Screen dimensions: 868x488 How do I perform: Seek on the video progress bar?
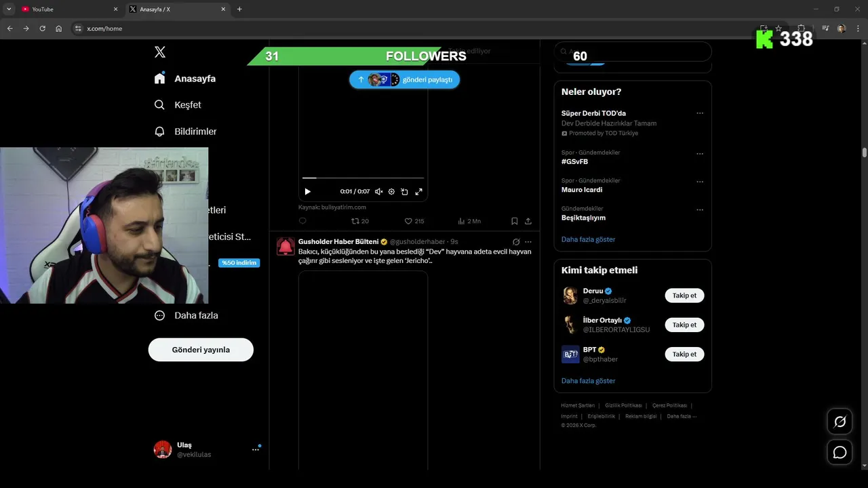[x=363, y=178]
